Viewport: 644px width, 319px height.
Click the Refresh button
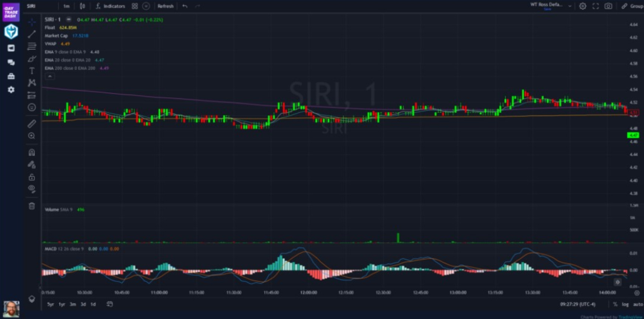pos(166,6)
